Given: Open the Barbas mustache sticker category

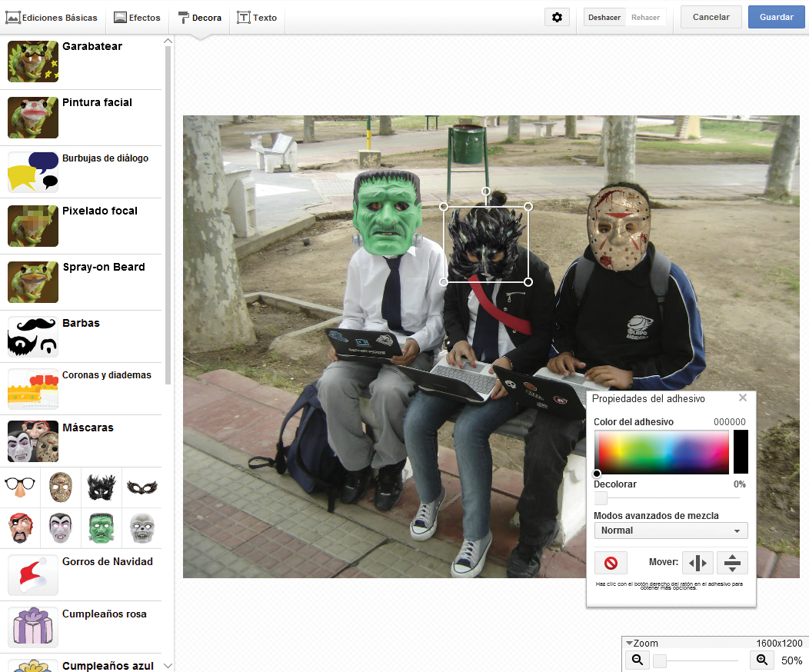Looking at the screenshot, I should point(33,337).
